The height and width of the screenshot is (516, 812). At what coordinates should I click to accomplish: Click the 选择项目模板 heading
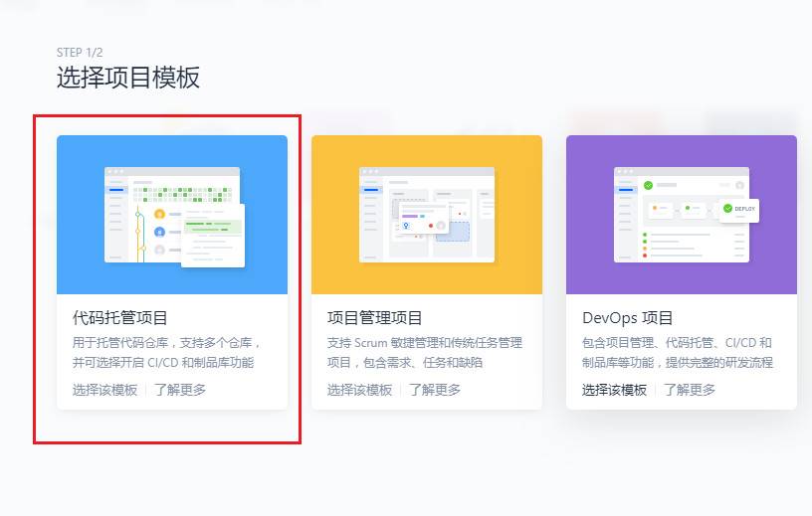click(x=128, y=78)
